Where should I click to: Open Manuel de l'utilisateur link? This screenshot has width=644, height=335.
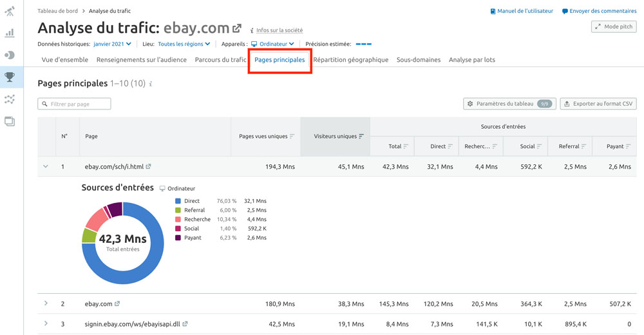pos(522,11)
